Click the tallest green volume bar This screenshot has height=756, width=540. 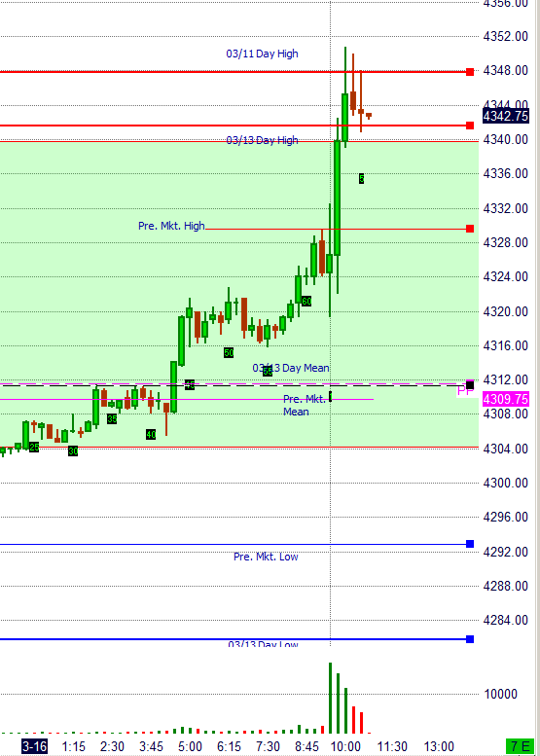point(330,698)
